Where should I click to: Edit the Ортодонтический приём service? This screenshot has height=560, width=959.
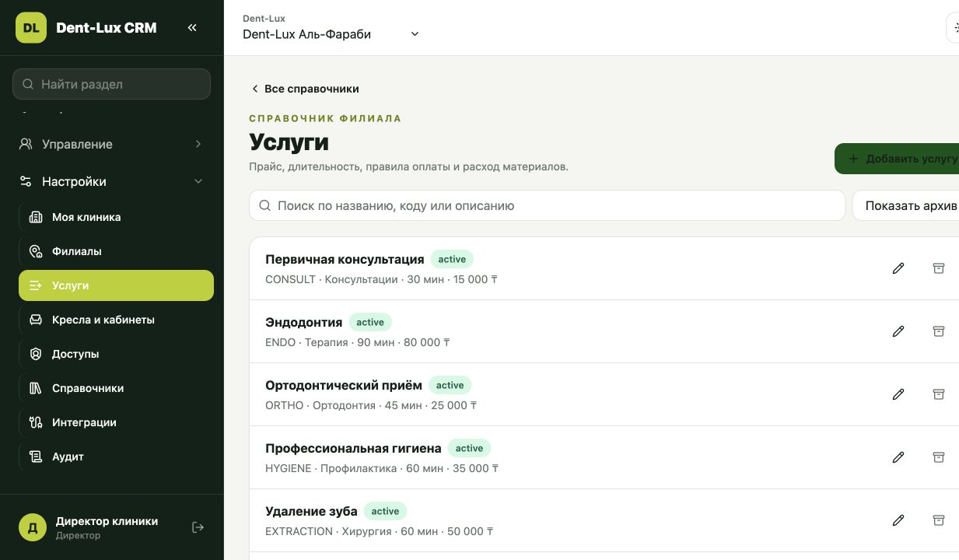click(898, 394)
